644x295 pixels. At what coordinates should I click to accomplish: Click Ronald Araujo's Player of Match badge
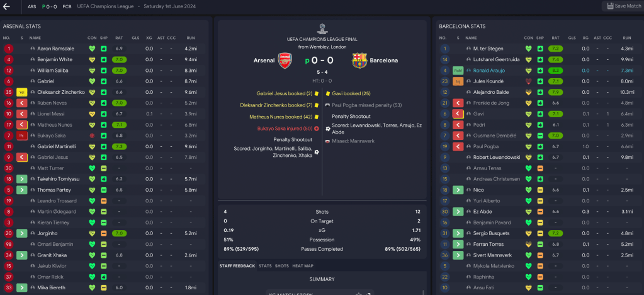(x=458, y=70)
